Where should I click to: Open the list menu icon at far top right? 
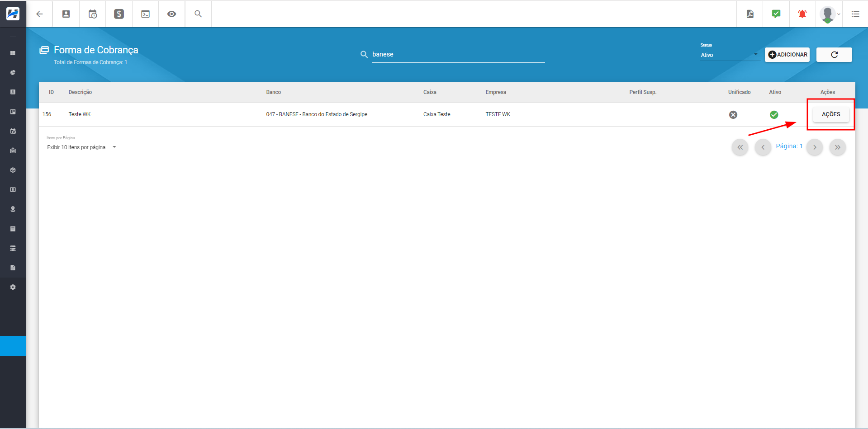tap(855, 14)
